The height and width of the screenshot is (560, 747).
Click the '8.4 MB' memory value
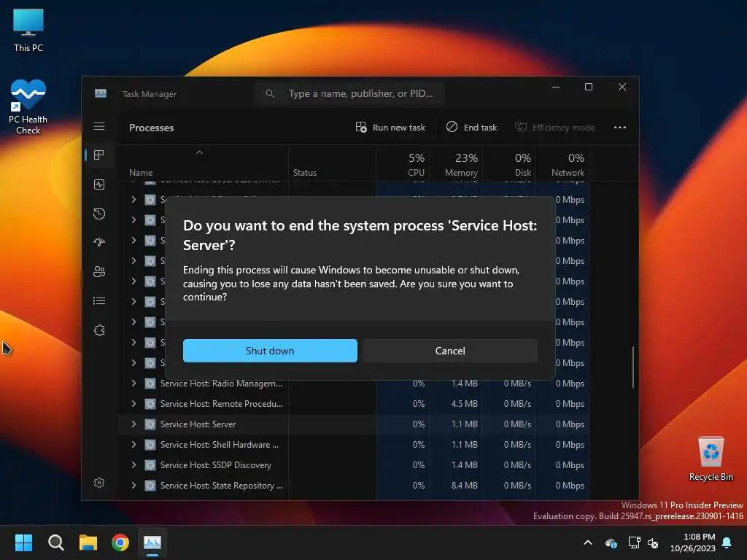(x=465, y=486)
